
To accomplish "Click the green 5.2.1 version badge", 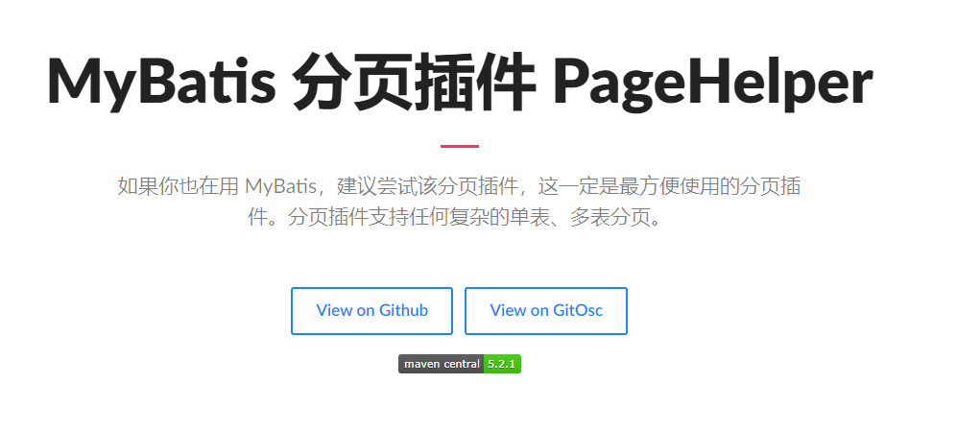I will tap(502, 364).
